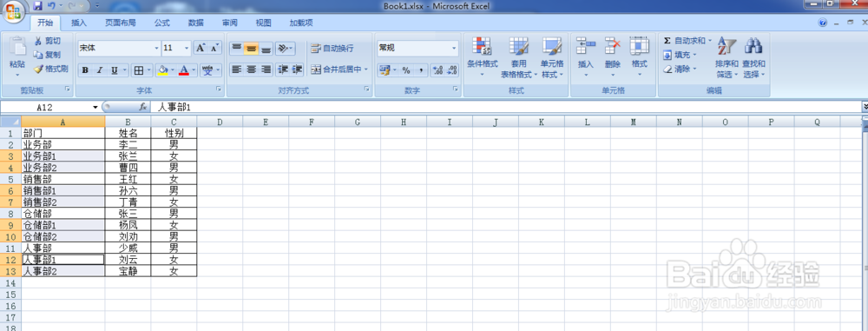Apply red font color A

point(184,70)
